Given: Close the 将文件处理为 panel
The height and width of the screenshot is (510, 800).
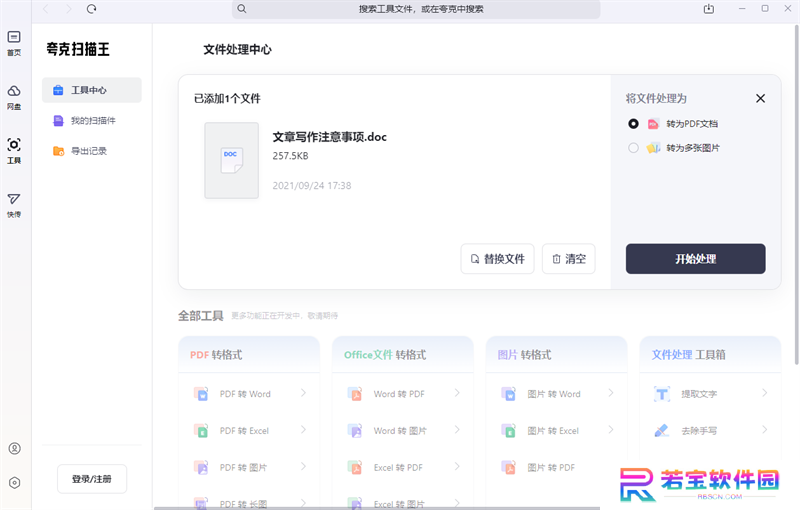Looking at the screenshot, I should [x=760, y=98].
